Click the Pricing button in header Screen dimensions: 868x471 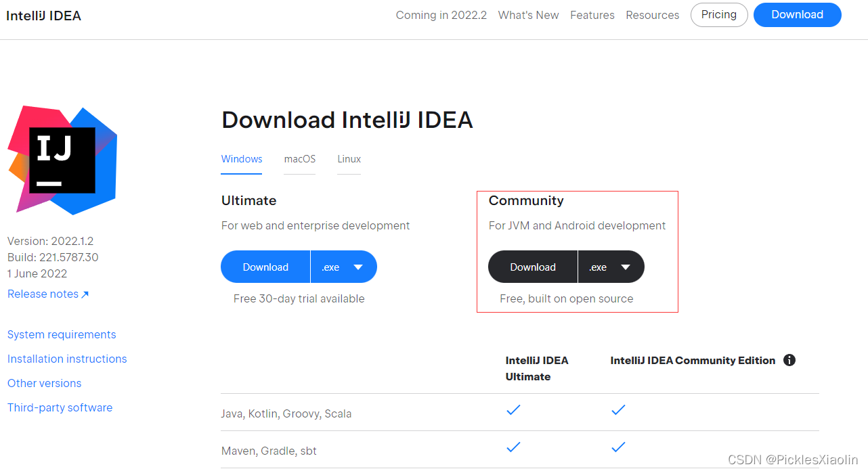click(719, 15)
